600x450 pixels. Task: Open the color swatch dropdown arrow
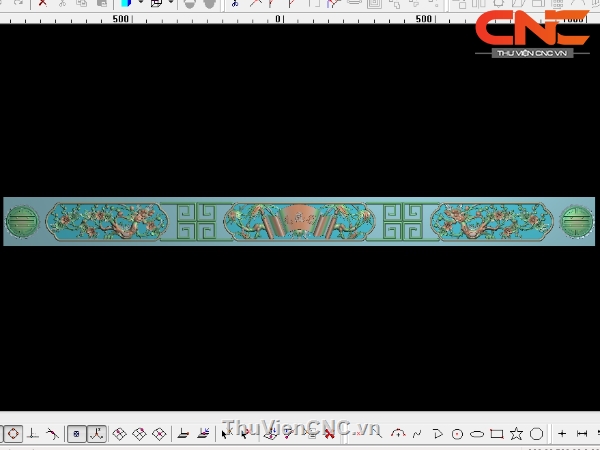coord(141,4)
